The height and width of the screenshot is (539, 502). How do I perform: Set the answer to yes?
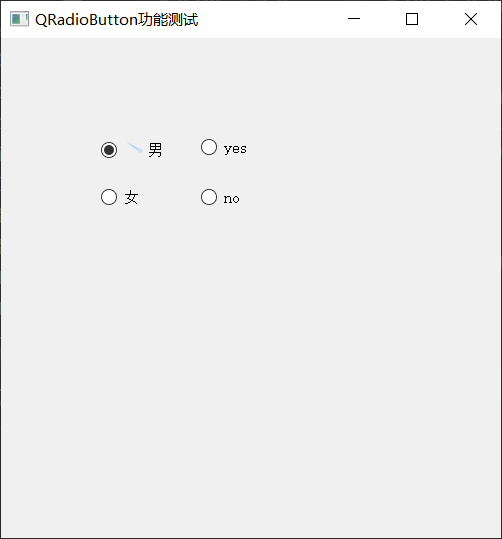[x=209, y=147]
